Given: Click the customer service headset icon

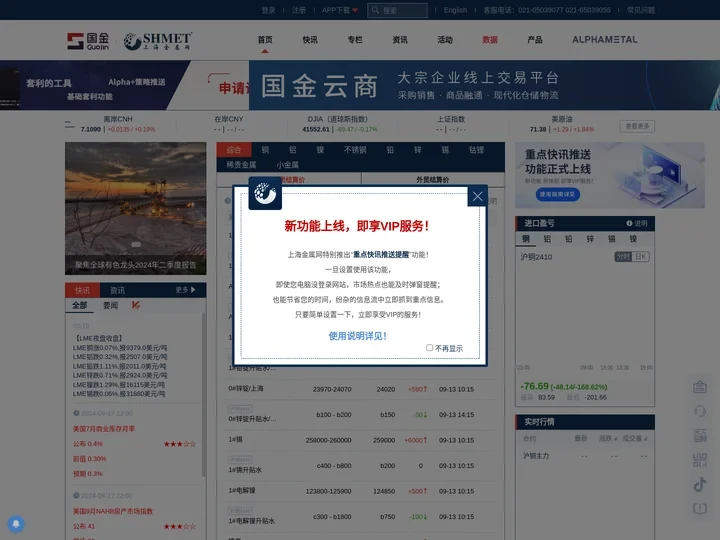Looking at the screenshot, I should pyautogui.click(x=700, y=411).
